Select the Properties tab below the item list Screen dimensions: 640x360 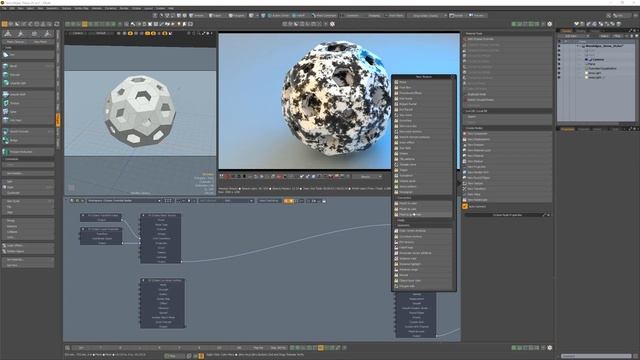(567, 129)
